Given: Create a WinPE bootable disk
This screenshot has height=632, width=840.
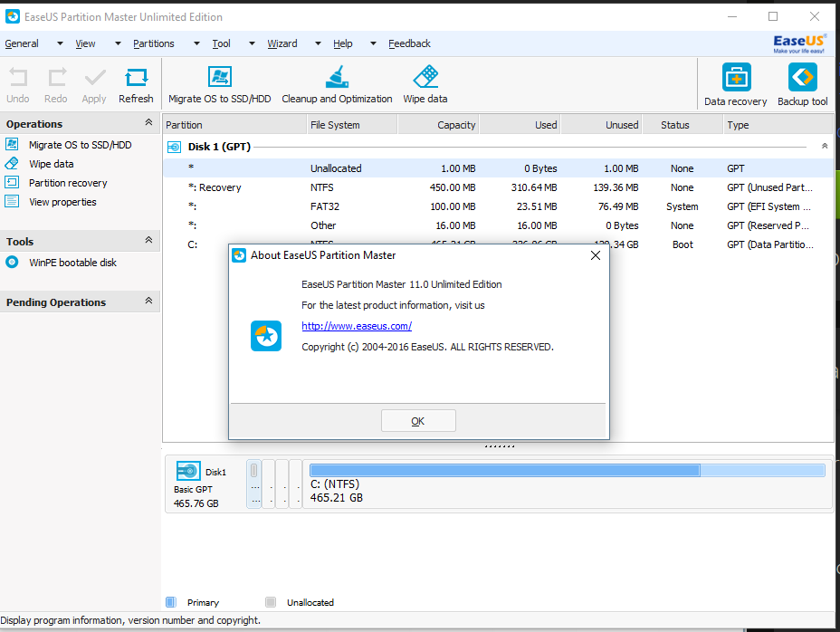Looking at the screenshot, I should [72, 263].
